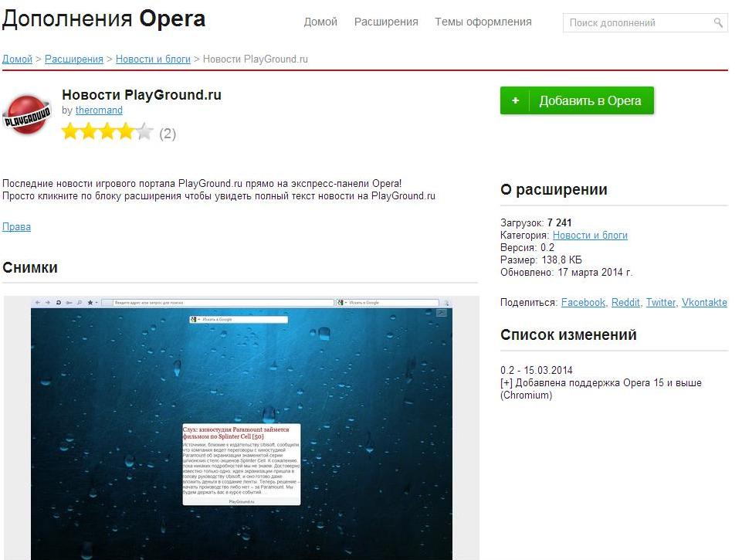The width and height of the screenshot is (742, 560).
Task: Enlarge the extension screenshot thumbnail
Action: pos(242,428)
